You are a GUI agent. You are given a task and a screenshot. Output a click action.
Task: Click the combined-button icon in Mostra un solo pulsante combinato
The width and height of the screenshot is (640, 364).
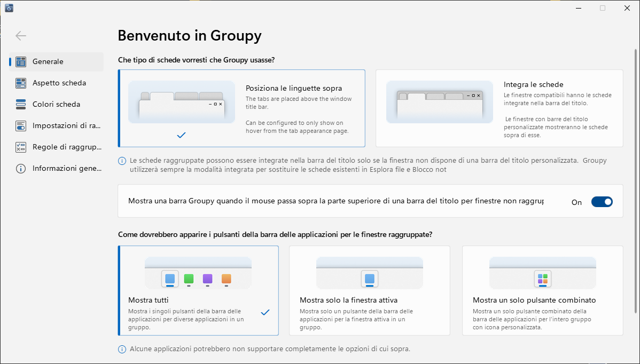pyautogui.click(x=542, y=279)
